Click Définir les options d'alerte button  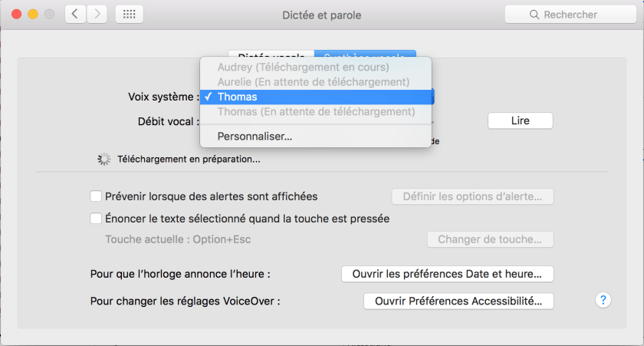pyautogui.click(x=472, y=196)
